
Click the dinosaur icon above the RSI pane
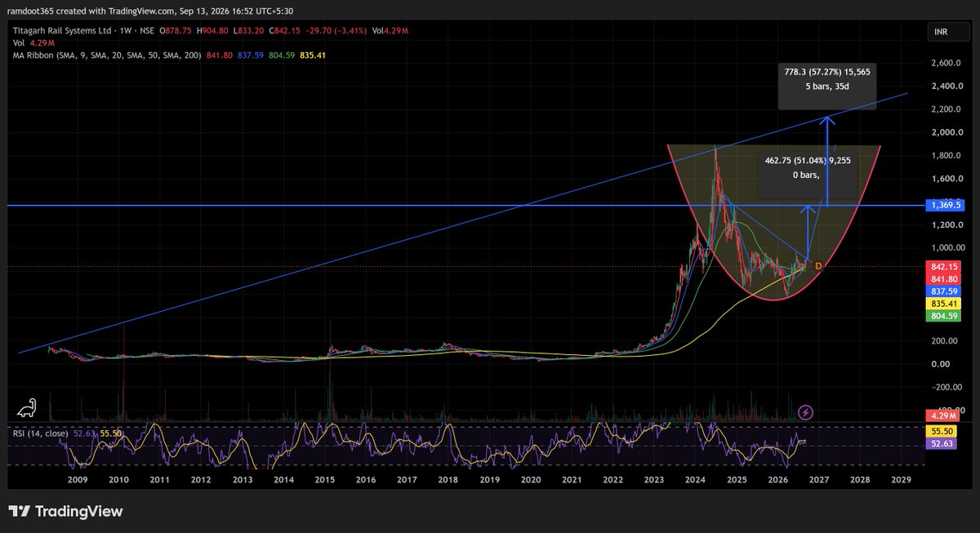pos(28,408)
